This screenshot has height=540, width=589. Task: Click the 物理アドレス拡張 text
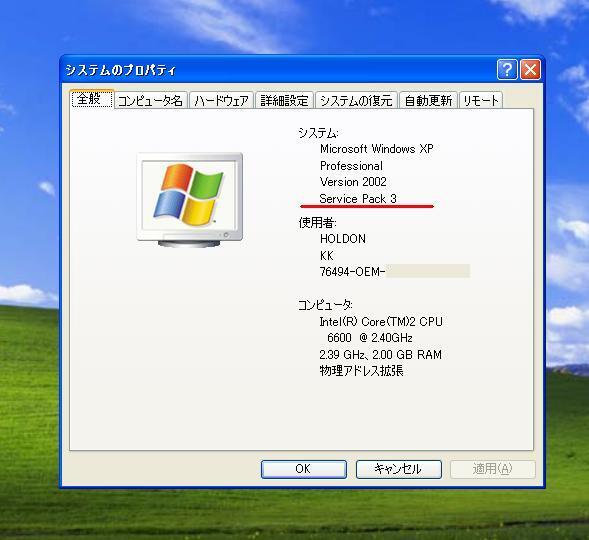pyautogui.click(x=361, y=371)
